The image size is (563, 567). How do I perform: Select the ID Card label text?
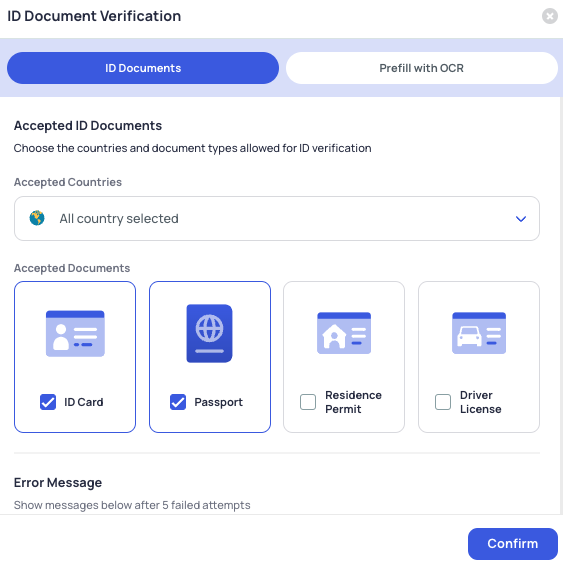[84, 402]
